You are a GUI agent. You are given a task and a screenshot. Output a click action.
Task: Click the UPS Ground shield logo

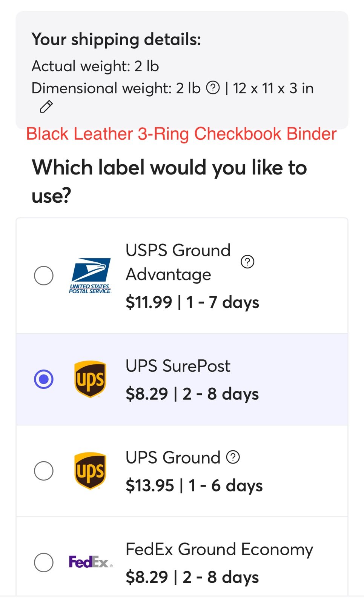point(90,471)
